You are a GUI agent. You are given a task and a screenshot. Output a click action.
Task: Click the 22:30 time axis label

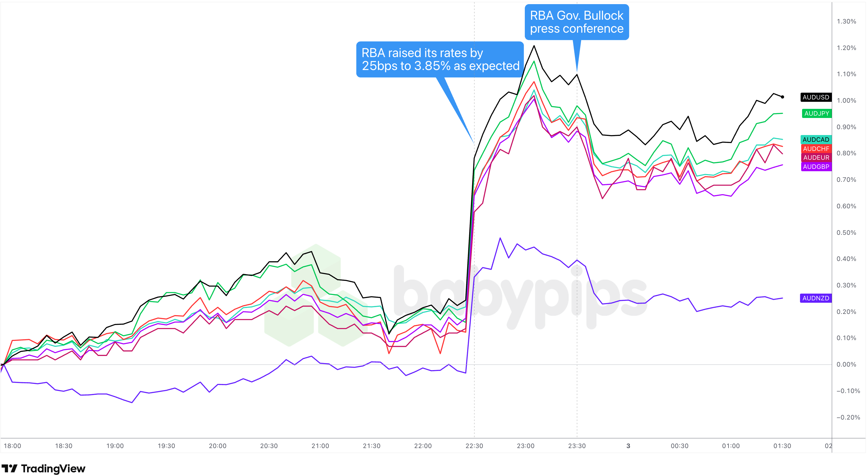[474, 446]
